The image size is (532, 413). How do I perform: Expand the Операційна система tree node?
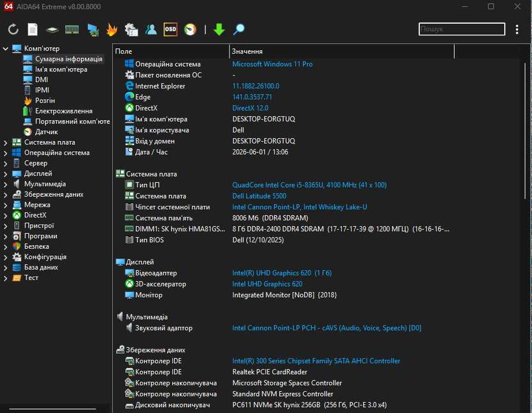tap(5, 153)
